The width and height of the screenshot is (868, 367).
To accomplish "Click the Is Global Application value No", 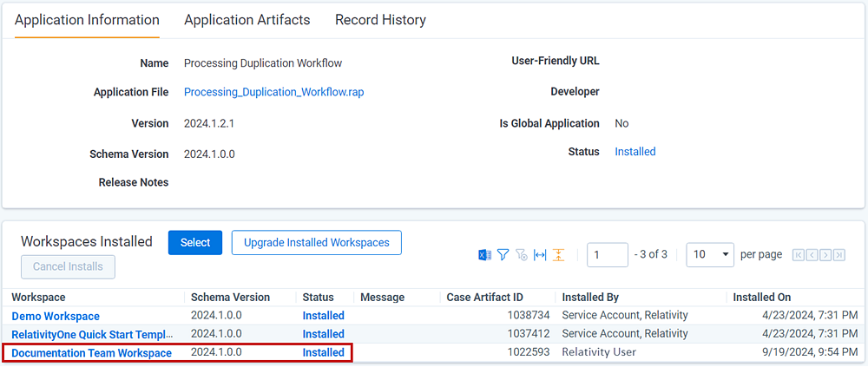I will pyautogui.click(x=621, y=123).
